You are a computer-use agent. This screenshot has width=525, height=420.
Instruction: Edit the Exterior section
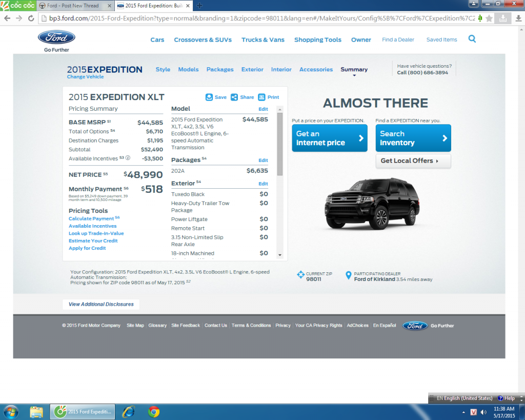(263, 184)
